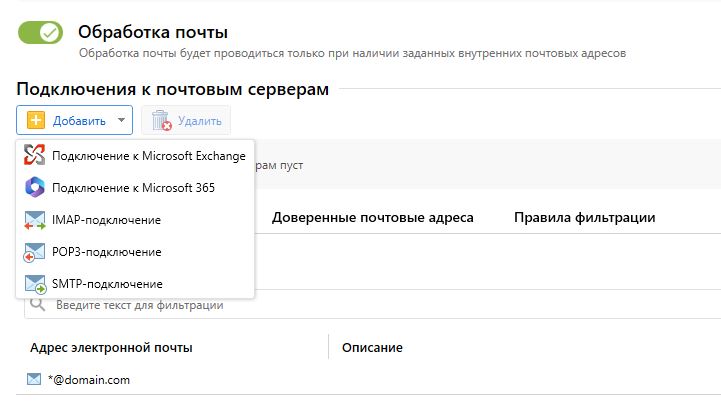Image resolution: width=721 pixels, height=411 pixels.
Task: Choose Подключение к Microsoft Exchange
Action: tap(135, 156)
